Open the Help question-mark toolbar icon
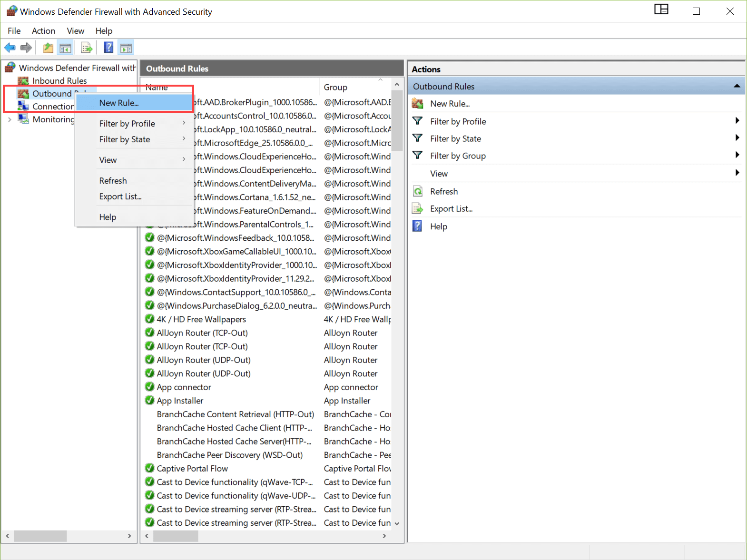This screenshot has height=560, width=747. (x=109, y=48)
